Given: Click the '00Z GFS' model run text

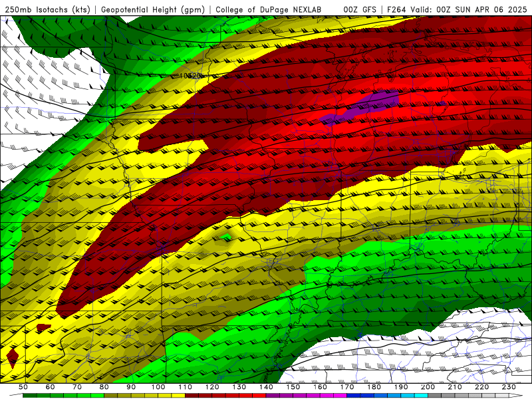Looking at the screenshot, I should click(x=360, y=10).
